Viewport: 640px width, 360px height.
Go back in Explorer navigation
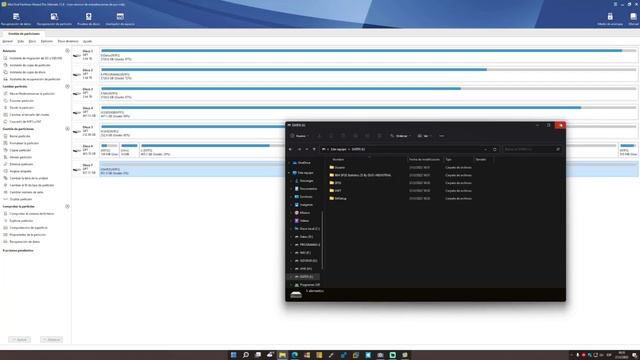(291, 149)
